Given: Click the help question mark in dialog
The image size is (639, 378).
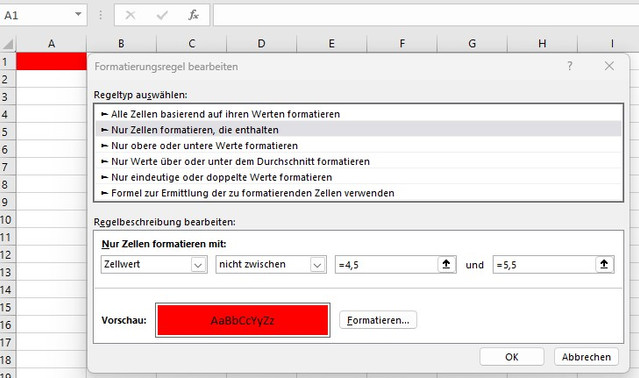Looking at the screenshot, I should pyautogui.click(x=570, y=66).
